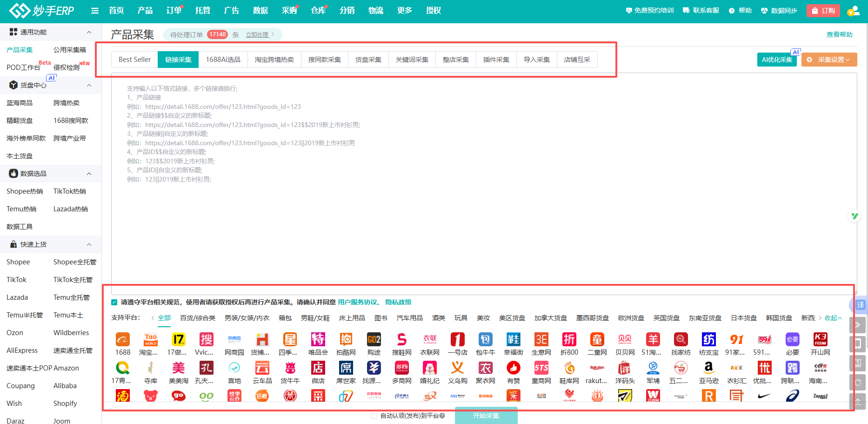Switch to the Best Seller tab

pyautogui.click(x=135, y=60)
